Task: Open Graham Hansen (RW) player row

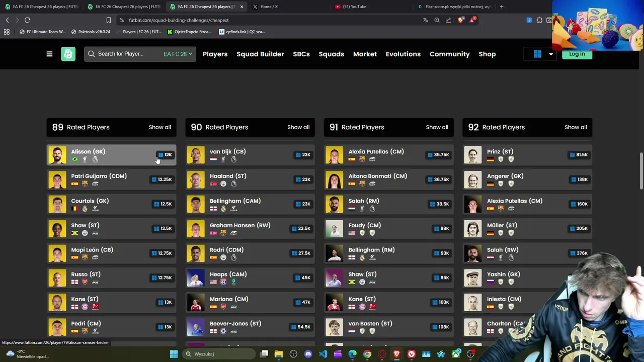Action: (250, 228)
